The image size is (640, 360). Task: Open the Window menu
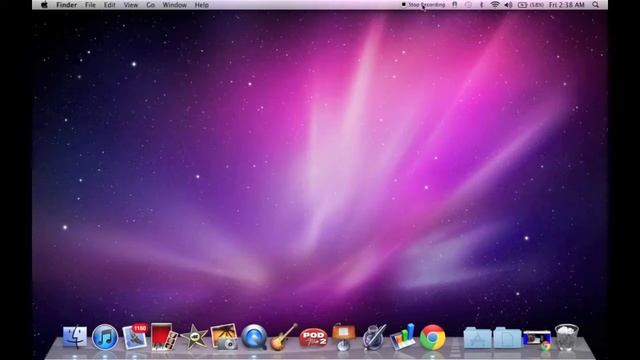tap(174, 5)
